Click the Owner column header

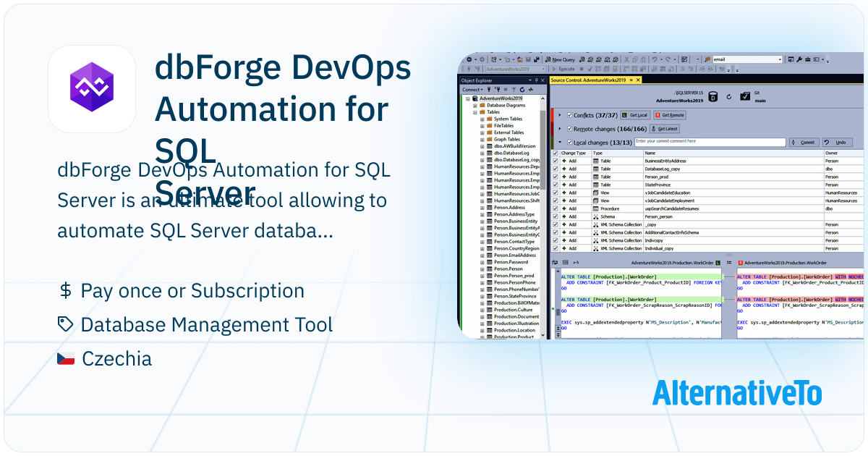(x=846, y=153)
